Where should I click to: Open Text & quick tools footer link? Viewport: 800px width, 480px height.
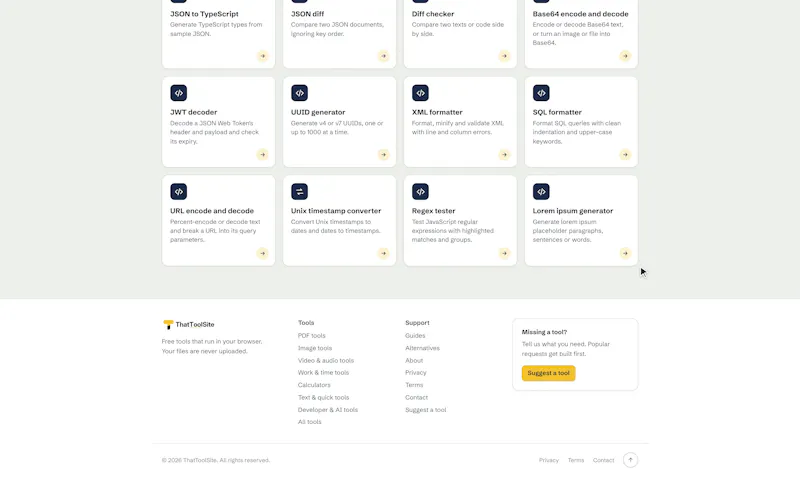323,397
